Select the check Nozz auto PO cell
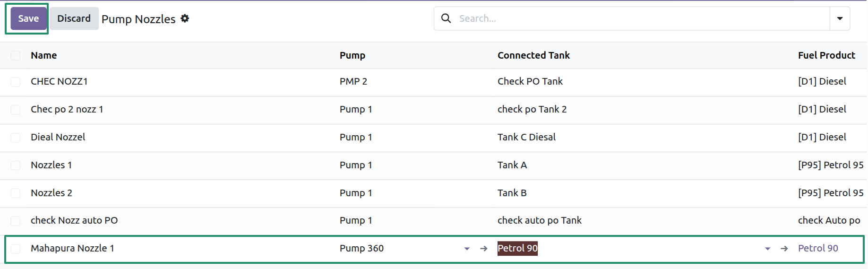This screenshot has height=269, width=868. coord(74,220)
